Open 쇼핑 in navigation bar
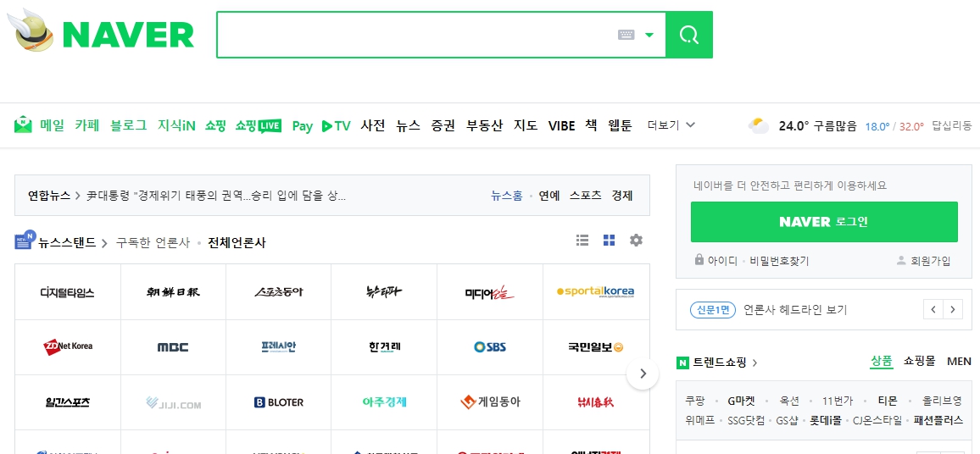Image resolution: width=980 pixels, height=454 pixels. point(215,125)
